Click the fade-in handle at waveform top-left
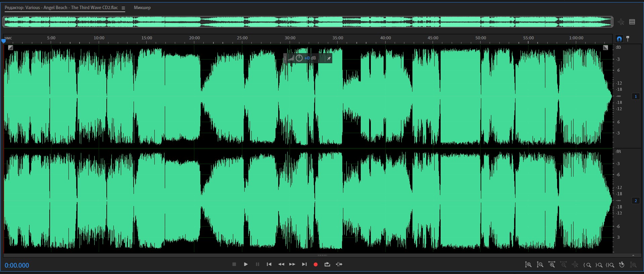This screenshot has width=644, height=274. point(10,48)
